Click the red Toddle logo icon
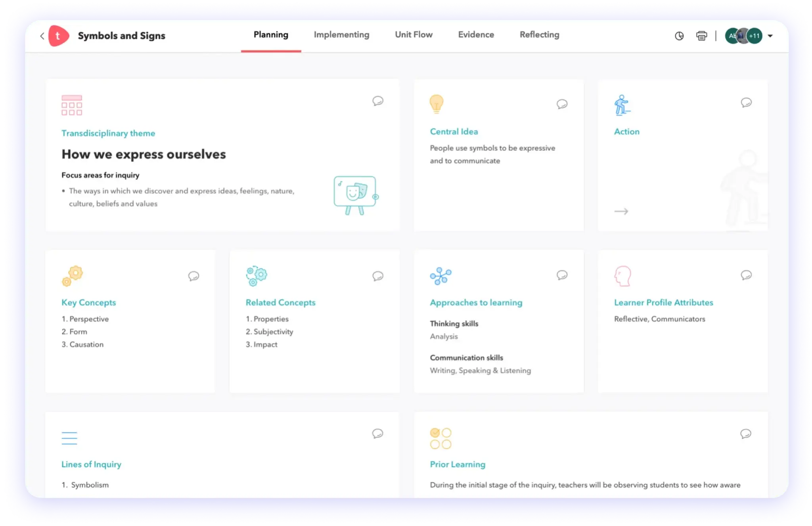812x526 pixels. click(58, 36)
